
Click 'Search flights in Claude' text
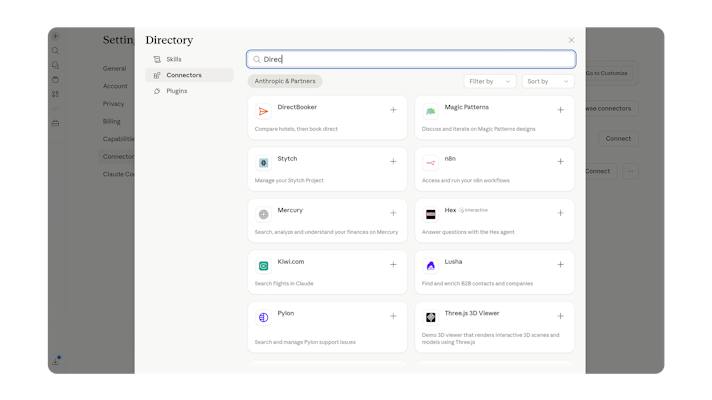pos(284,283)
